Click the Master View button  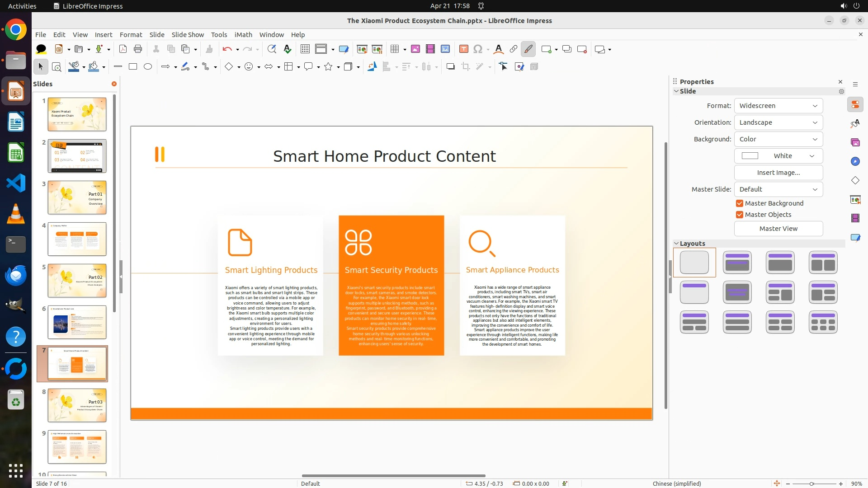tap(778, 229)
